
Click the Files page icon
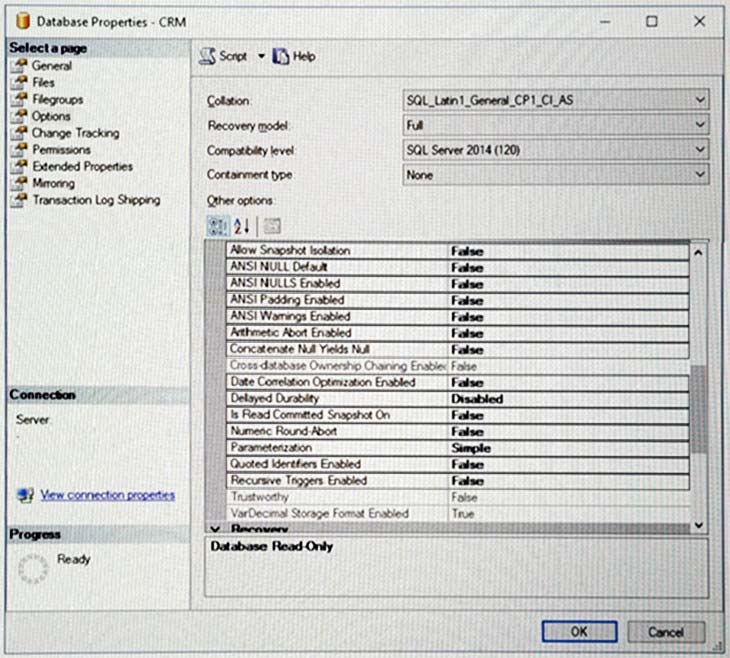click(20, 82)
